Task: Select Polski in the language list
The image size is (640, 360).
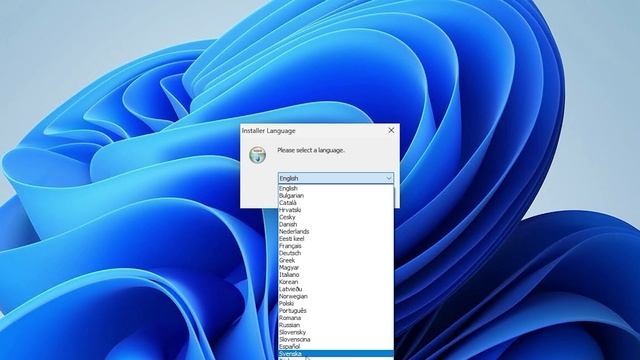Action: coord(336,304)
